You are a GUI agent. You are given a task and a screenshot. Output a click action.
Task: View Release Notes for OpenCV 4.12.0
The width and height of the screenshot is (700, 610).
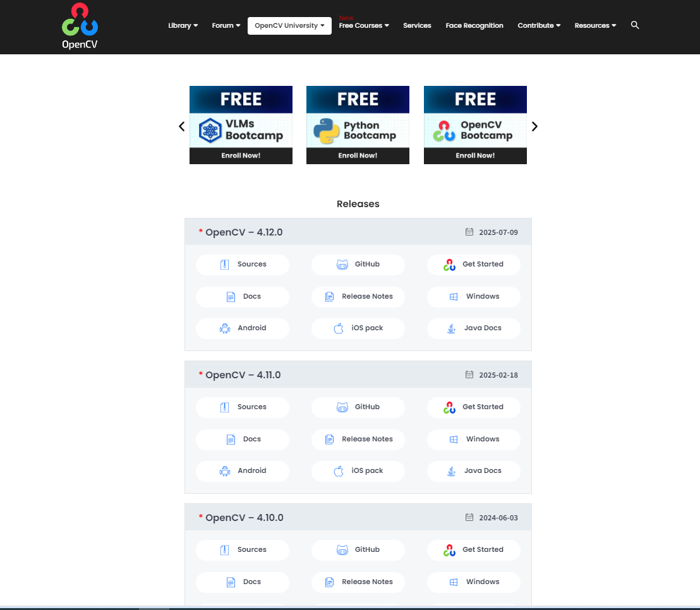click(x=358, y=297)
